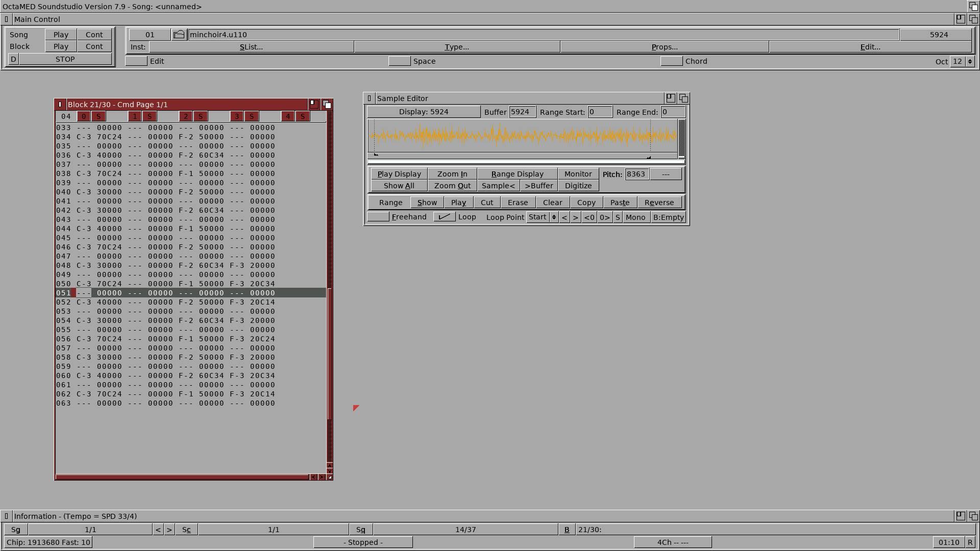Change the Oct 12 cycle selector
The height and width of the screenshot is (551, 980).
tap(963, 61)
